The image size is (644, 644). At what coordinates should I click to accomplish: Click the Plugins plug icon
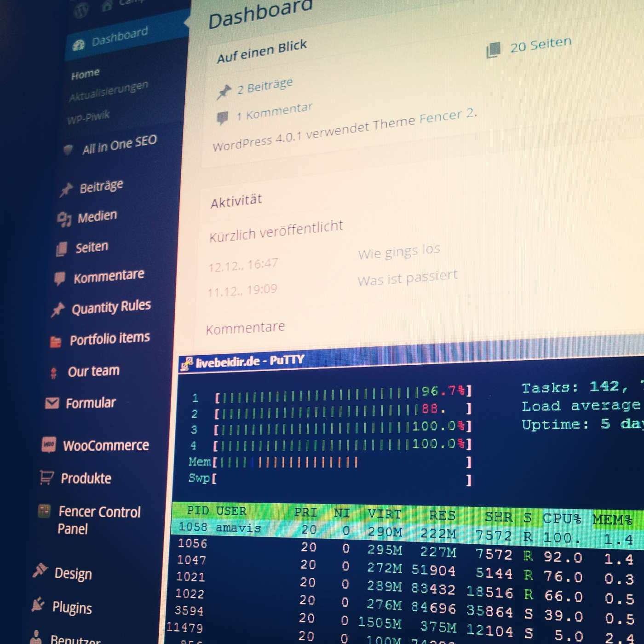click(x=38, y=604)
